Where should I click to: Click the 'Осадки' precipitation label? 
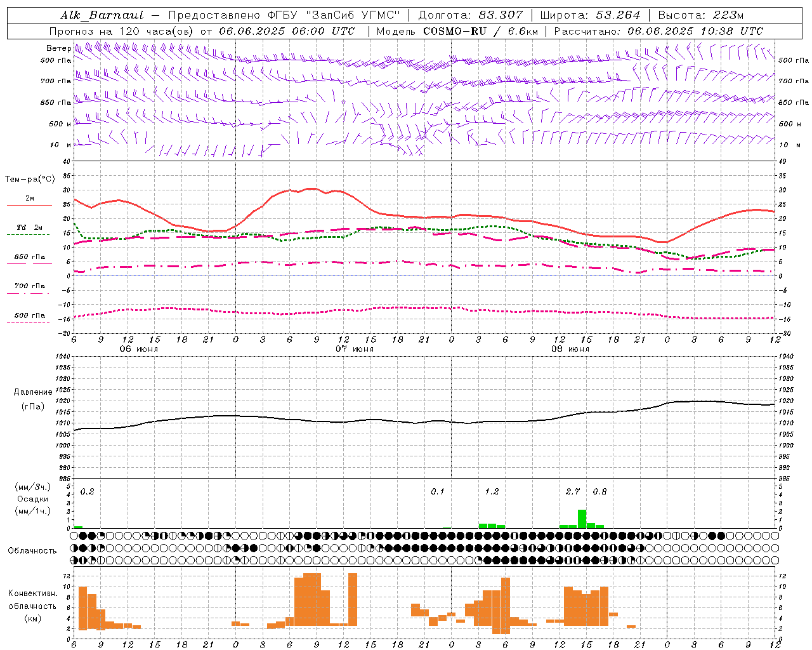[32, 499]
